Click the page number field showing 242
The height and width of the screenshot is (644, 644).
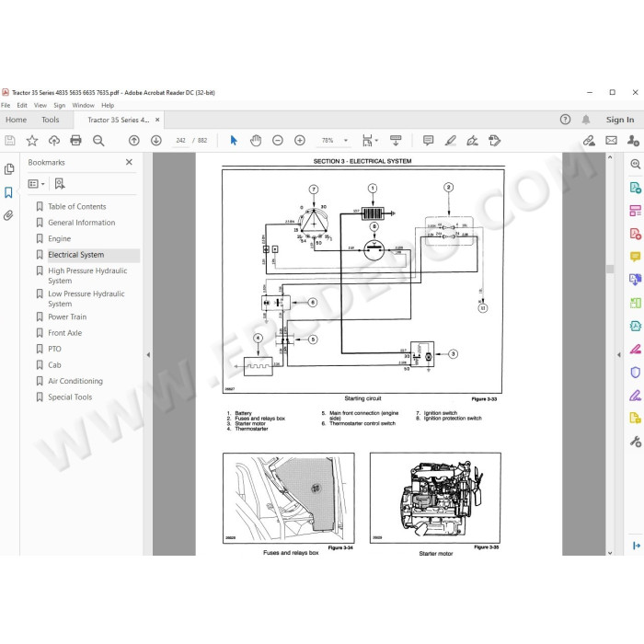click(180, 141)
